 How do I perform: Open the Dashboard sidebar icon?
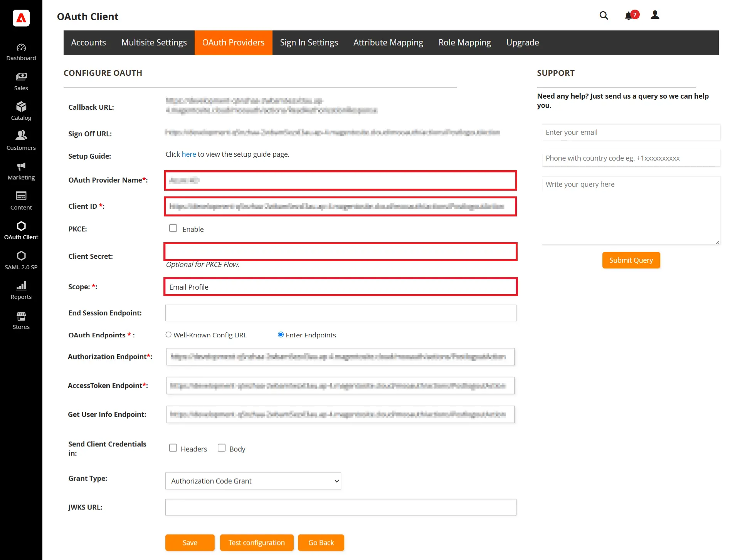tap(21, 52)
